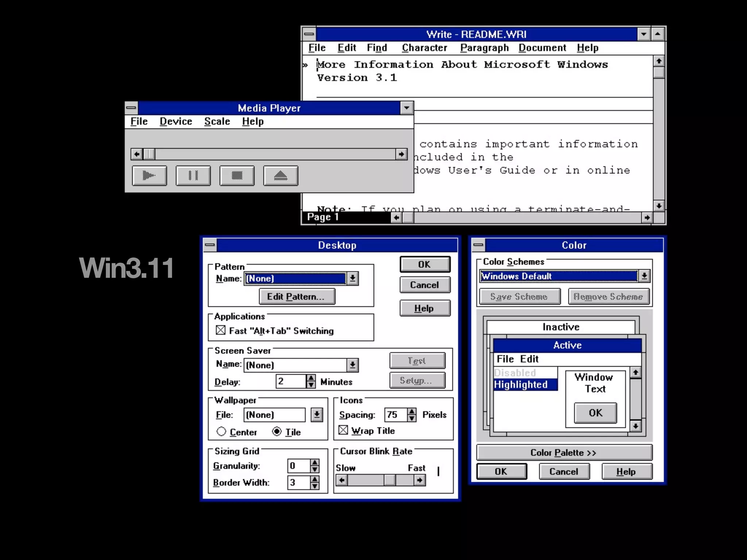Click the Icon Spacing value field
The width and height of the screenshot is (747, 560).
click(395, 415)
